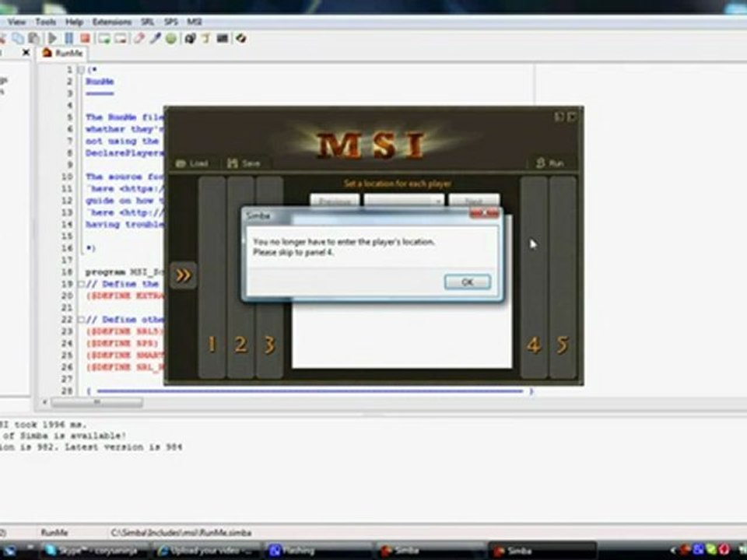The width and height of the screenshot is (747, 560).
Task: Click the close tab icon in toolbar
Action: (x=120, y=38)
